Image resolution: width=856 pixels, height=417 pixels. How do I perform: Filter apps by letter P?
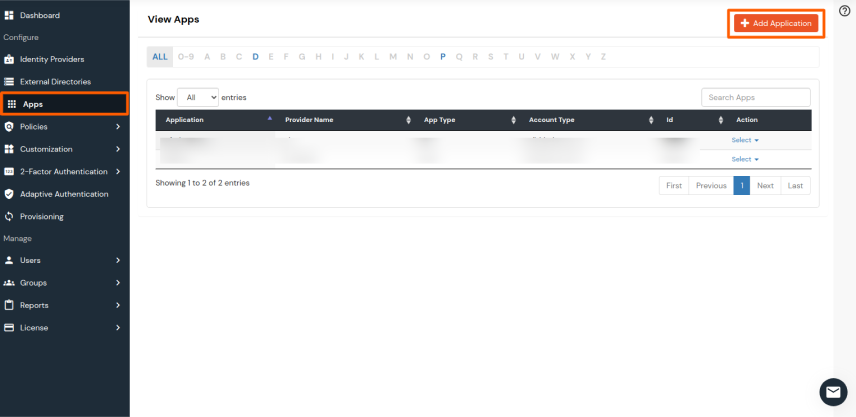[x=443, y=57]
